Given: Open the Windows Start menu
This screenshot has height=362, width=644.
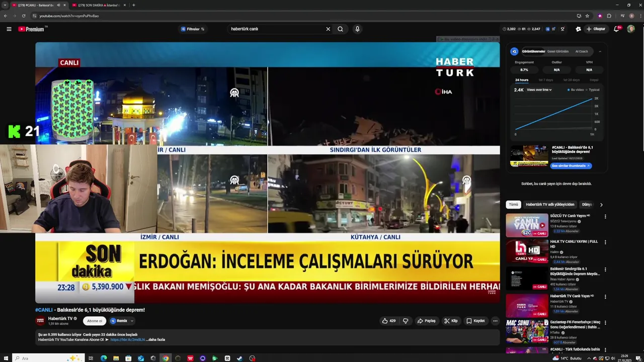Looking at the screenshot, I should (x=5, y=358).
